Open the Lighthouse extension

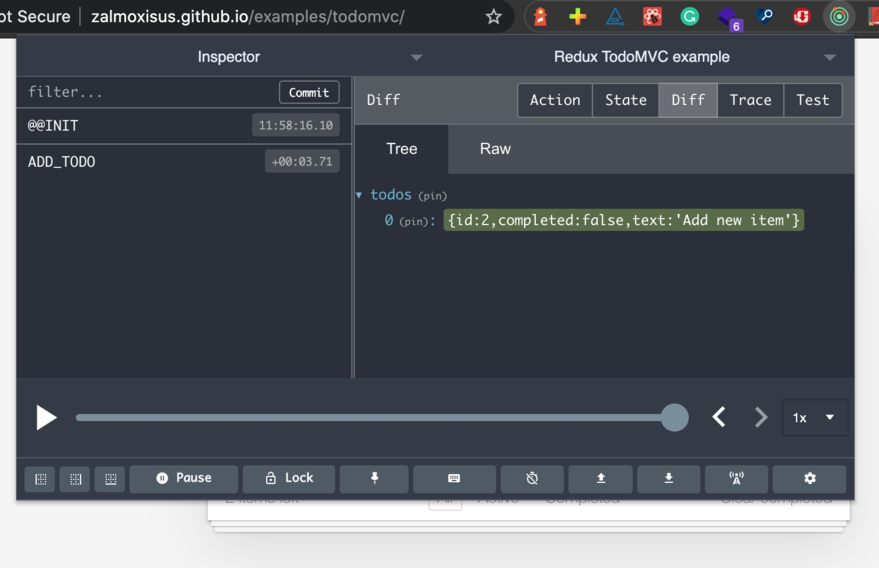point(540,17)
